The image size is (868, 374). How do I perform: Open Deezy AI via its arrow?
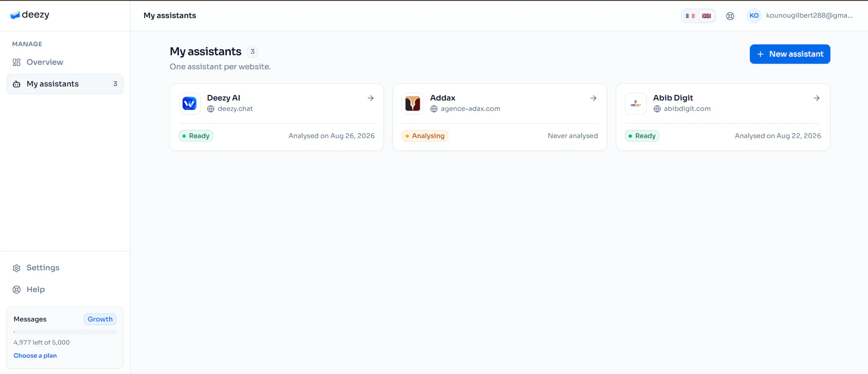click(x=370, y=98)
